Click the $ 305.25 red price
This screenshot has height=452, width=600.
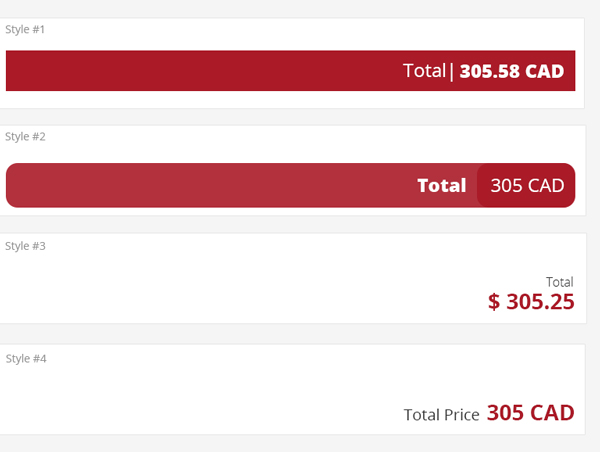click(531, 302)
